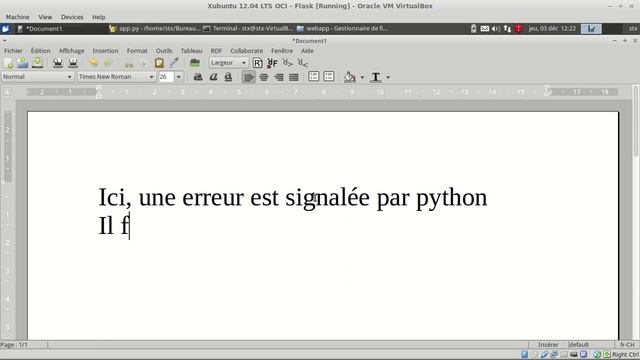Open VirtualBox Devices menu
Screen dimensions: 640x360
(x=72, y=17)
